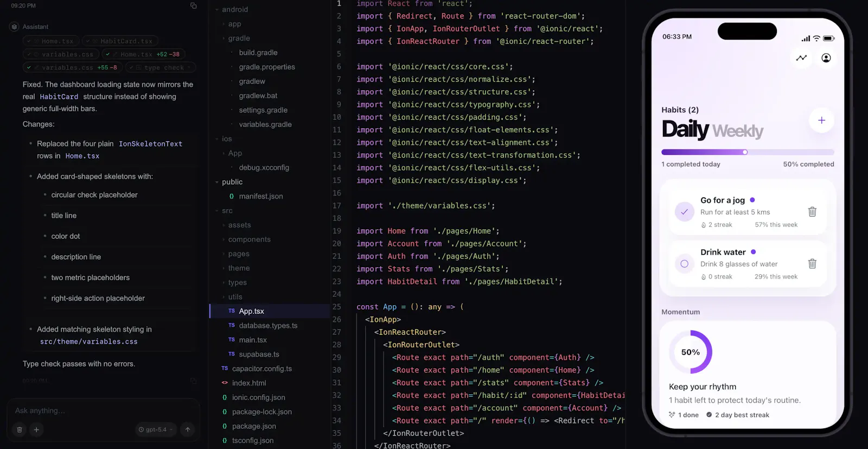Screen dimensions: 868x449
Task: Uncheck the Go for a jog habit
Action: pyautogui.click(x=685, y=212)
